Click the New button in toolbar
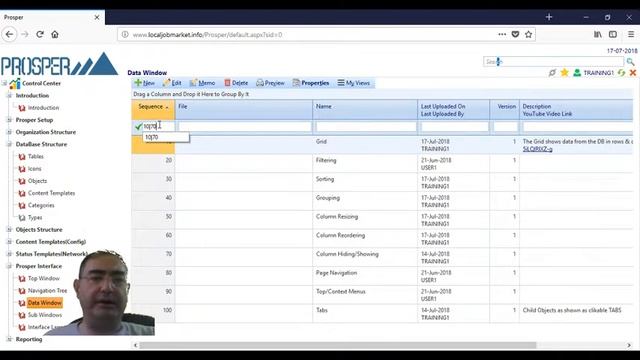Screen dimensions: 640x360 (x=144, y=83)
